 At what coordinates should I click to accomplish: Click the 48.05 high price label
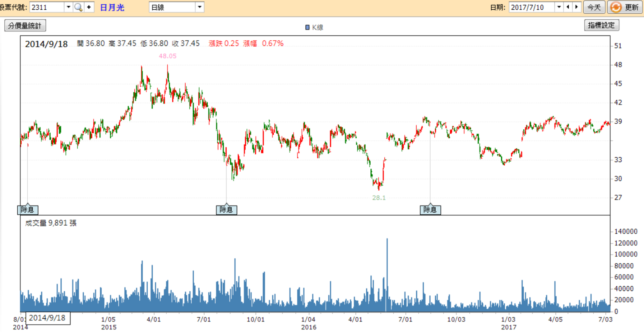coord(167,56)
